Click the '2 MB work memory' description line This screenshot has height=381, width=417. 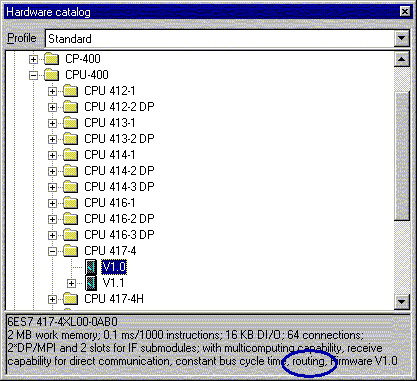coord(186,335)
